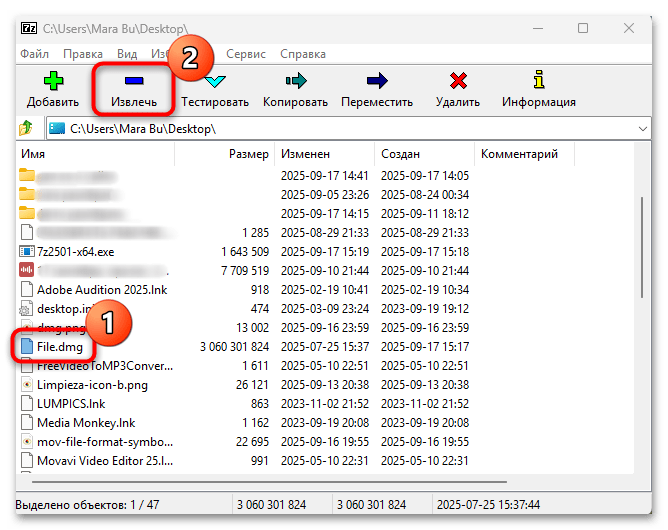This screenshot has width=668, height=530.
Task: Click the size value 22 695
Action: pyautogui.click(x=252, y=442)
